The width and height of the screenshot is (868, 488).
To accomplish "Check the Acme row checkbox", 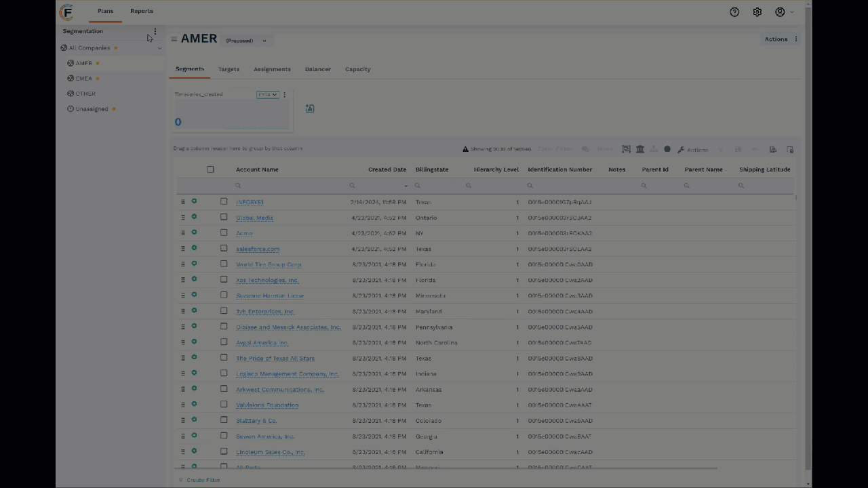I will pos(224,232).
